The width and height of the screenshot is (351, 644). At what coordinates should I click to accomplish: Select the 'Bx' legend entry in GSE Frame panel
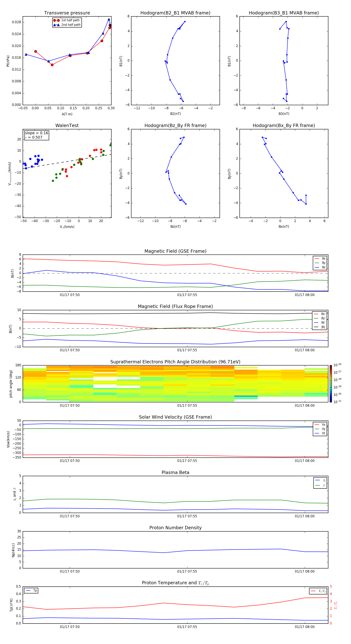pyautogui.click(x=320, y=259)
